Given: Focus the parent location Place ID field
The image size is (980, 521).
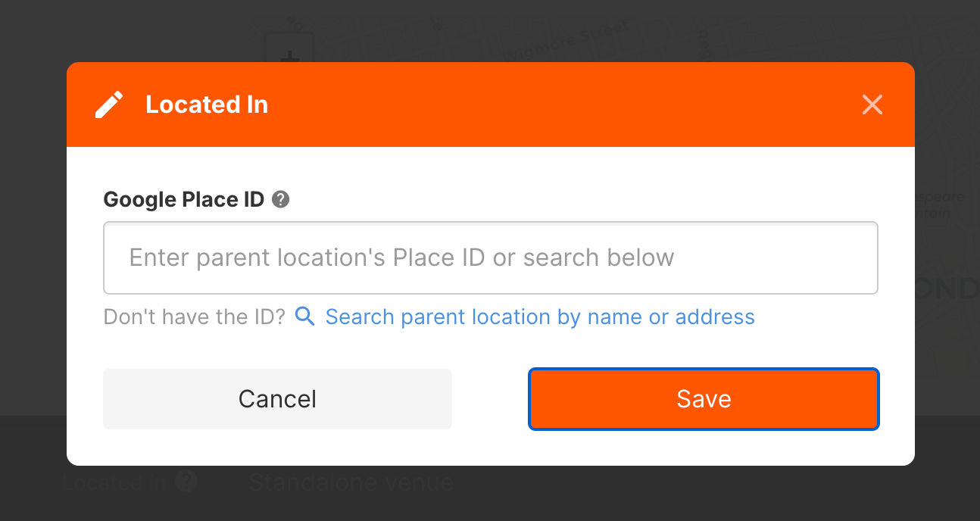Looking at the screenshot, I should (x=491, y=257).
